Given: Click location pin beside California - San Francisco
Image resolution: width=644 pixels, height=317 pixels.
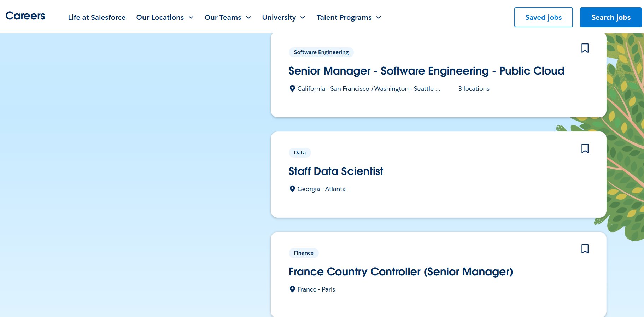Looking at the screenshot, I should pos(292,89).
